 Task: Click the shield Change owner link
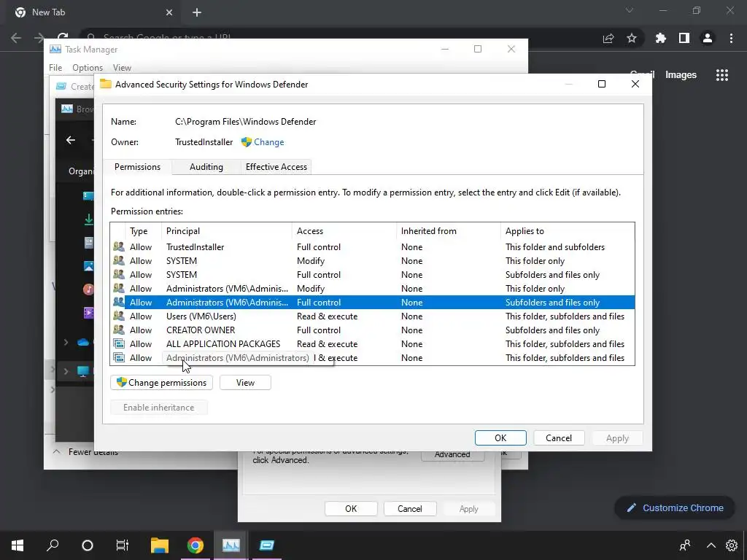point(263,142)
